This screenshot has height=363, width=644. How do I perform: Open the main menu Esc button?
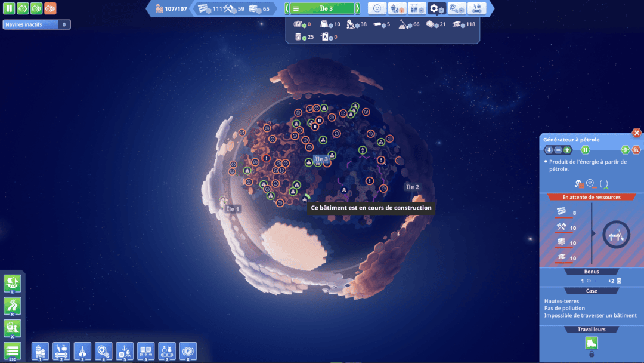(13, 352)
